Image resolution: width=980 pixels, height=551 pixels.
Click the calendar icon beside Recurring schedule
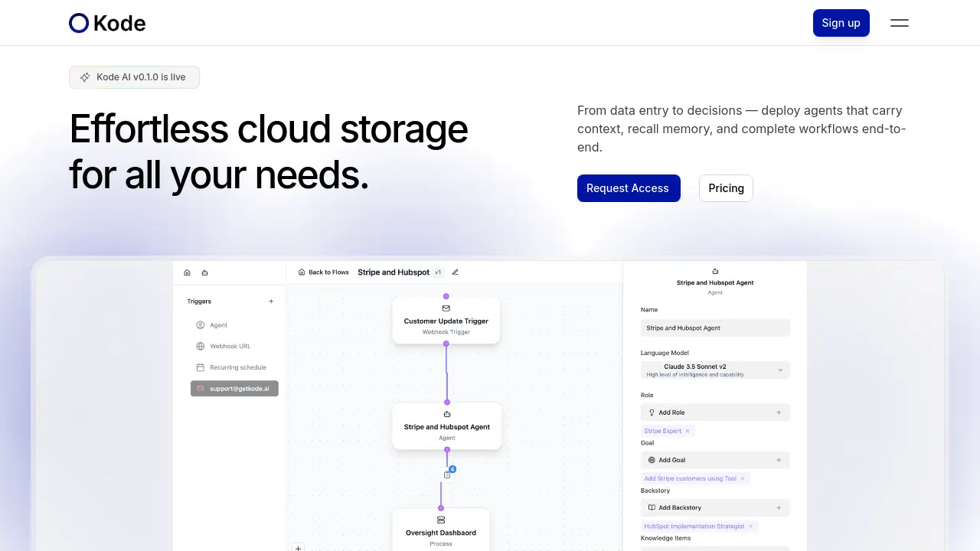pyautogui.click(x=201, y=367)
